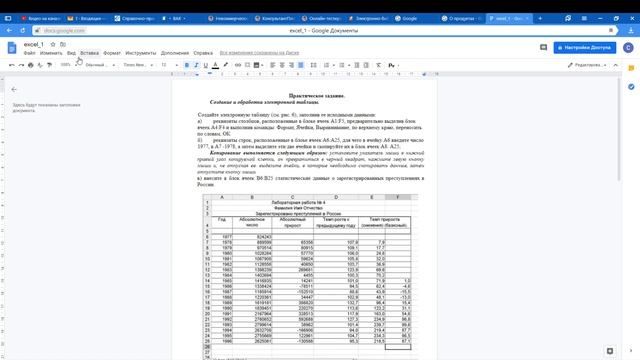Toggle italic formatting
The width and height of the screenshot is (640, 360).
tap(196, 65)
